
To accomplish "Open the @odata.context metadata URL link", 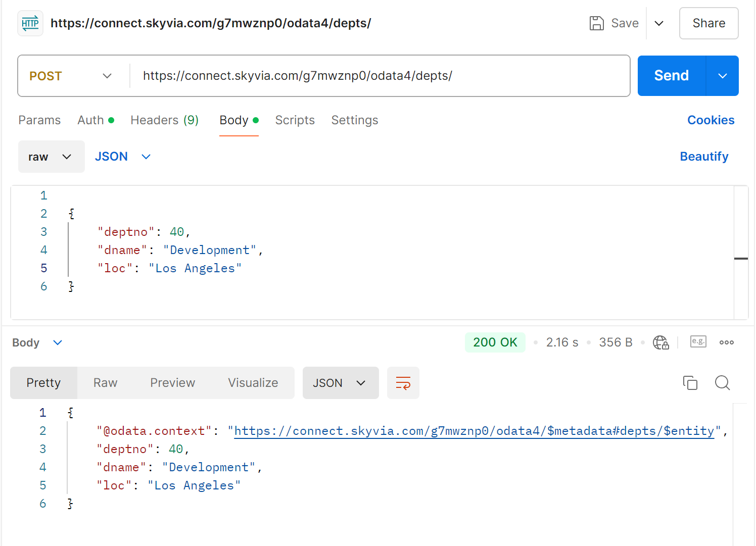I will tap(474, 431).
